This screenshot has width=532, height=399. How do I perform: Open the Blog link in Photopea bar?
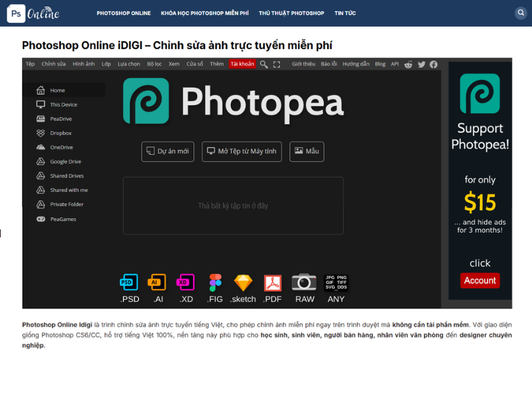(x=380, y=64)
